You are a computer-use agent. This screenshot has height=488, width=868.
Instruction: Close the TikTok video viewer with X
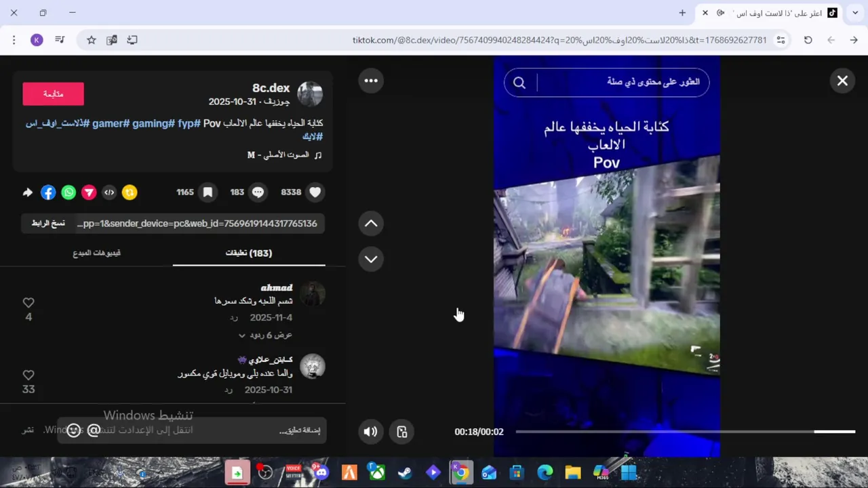pyautogui.click(x=842, y=81)
